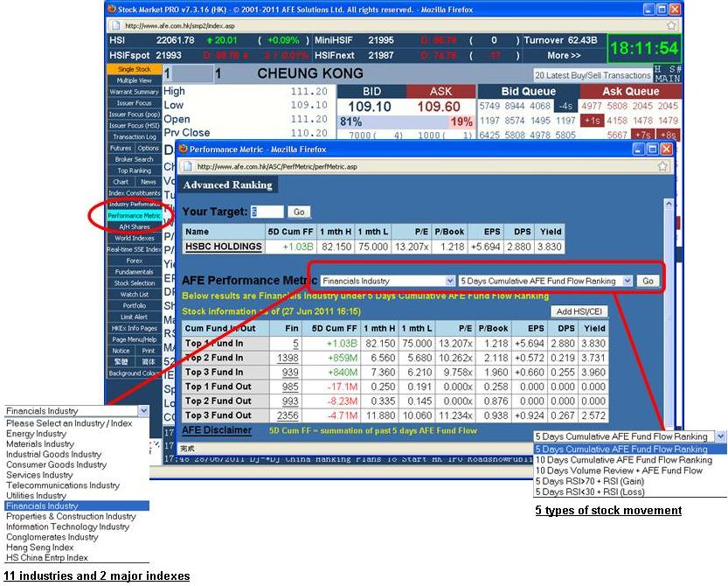Viewport: 728px width, 586px height.
Task: Click Background Color in sidebar
Action: [135, 373]
